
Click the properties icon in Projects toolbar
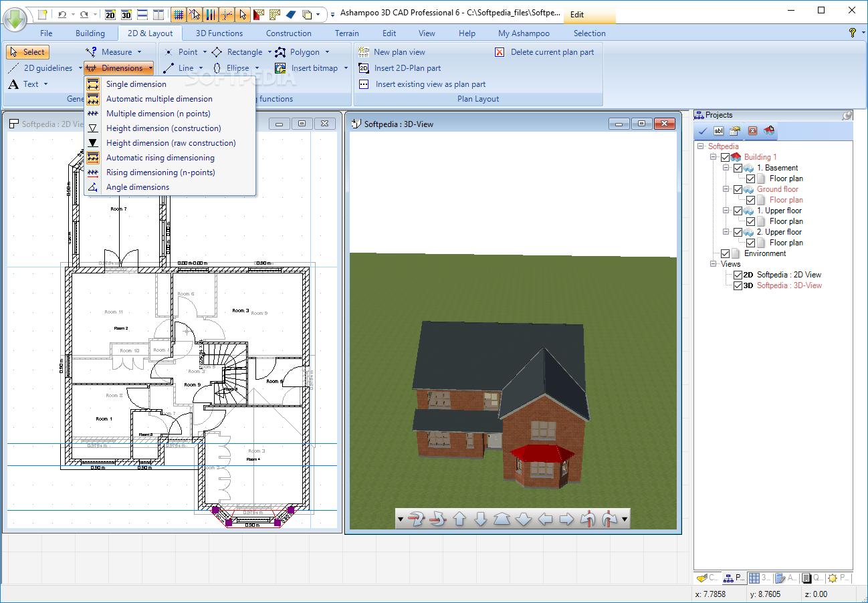pyautogui.click(x=735, y=131)
